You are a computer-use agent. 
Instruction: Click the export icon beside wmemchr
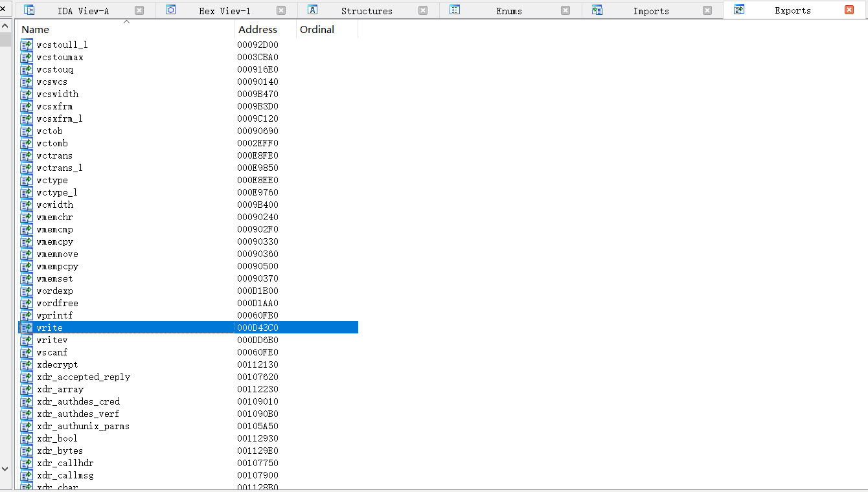27,217
